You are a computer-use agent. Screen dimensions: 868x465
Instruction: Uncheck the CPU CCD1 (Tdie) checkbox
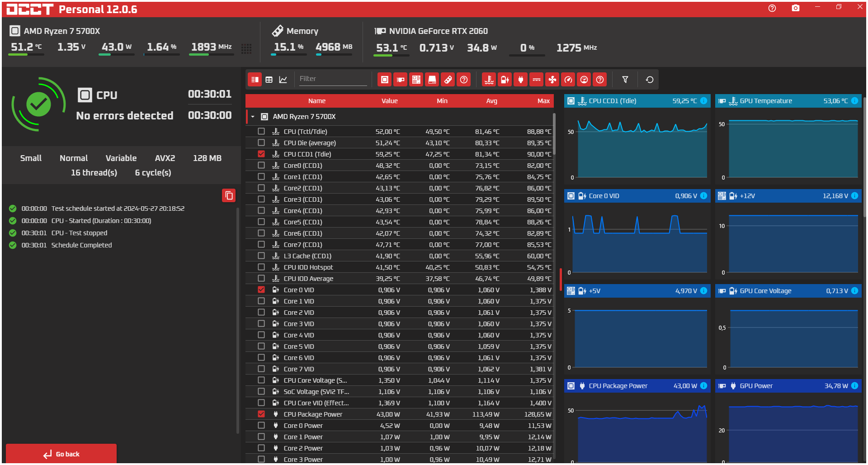point(261,154)
